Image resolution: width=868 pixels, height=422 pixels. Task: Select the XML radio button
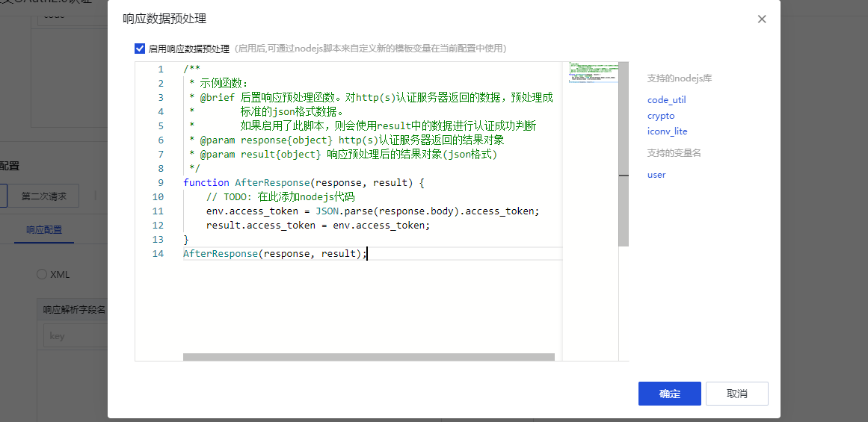[42, 274]
